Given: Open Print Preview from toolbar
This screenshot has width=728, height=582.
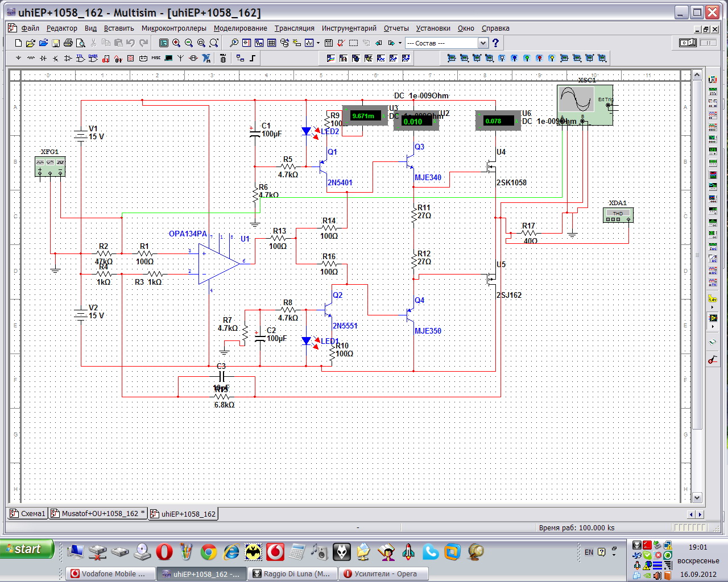Looking at the screenshot, I should (81, 43).
